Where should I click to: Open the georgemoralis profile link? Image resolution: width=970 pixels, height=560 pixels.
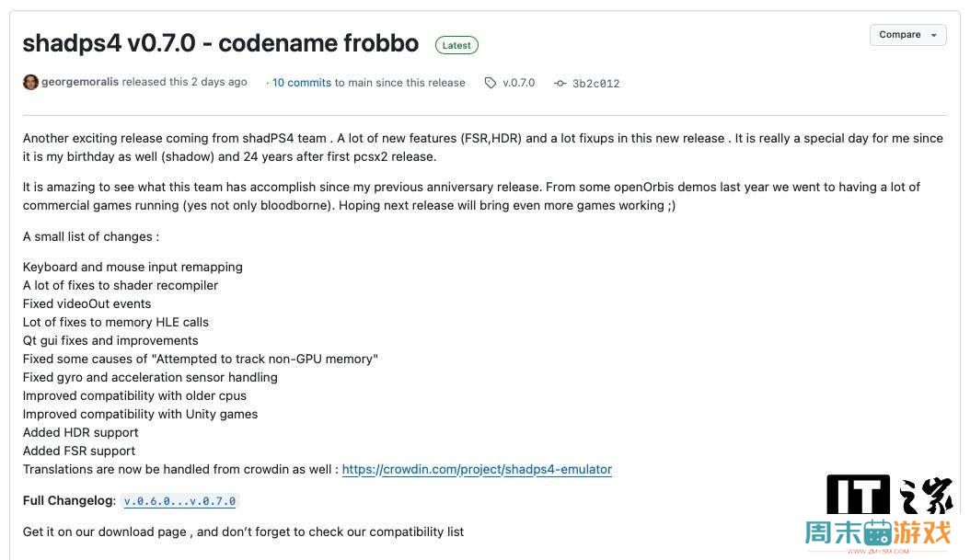(x=80, y=82)
